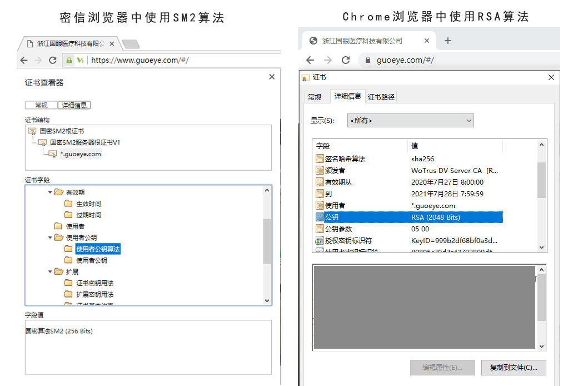Collapse the 有效期 tree node
The width and height of the screenshot is (588, 386).
pyautogui.click(x=50, y=192)
